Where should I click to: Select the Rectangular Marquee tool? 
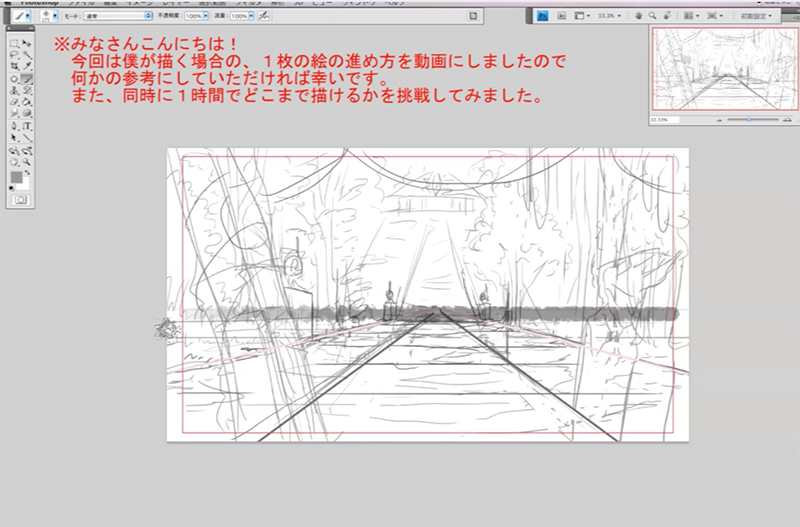point(14,44)
